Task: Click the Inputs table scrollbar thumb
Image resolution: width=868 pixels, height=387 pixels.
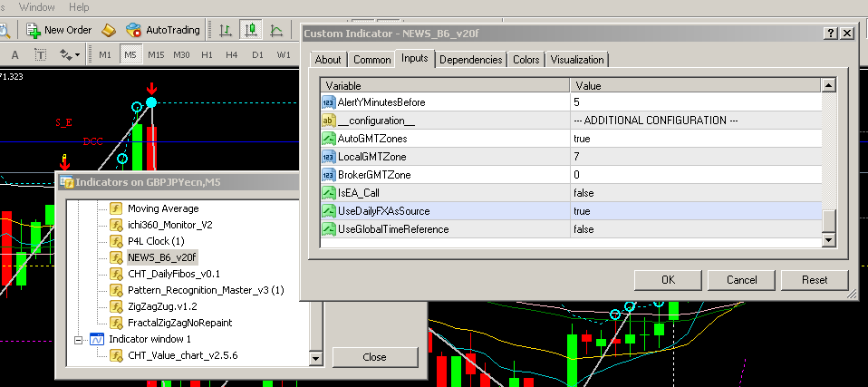Action: coord(829,221)
